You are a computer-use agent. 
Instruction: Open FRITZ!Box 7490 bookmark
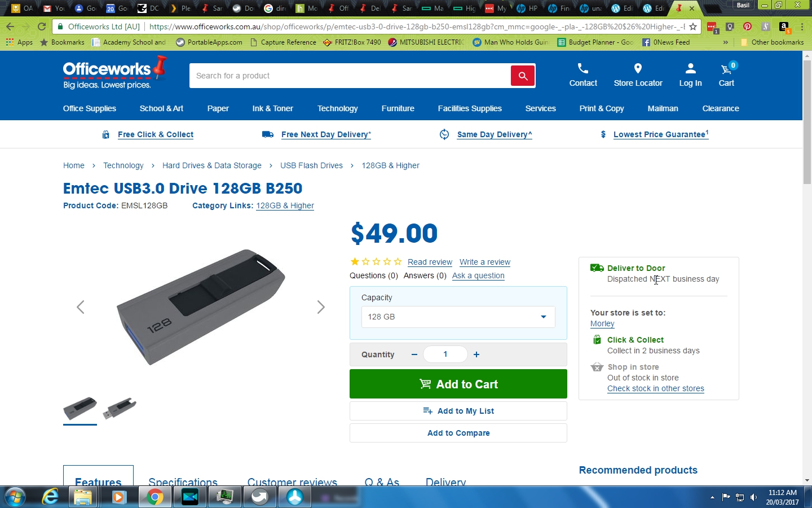(x=352, y=42)
